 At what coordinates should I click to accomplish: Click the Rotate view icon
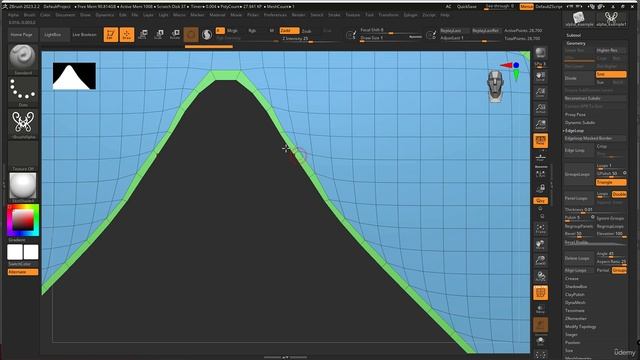(540, 276)
